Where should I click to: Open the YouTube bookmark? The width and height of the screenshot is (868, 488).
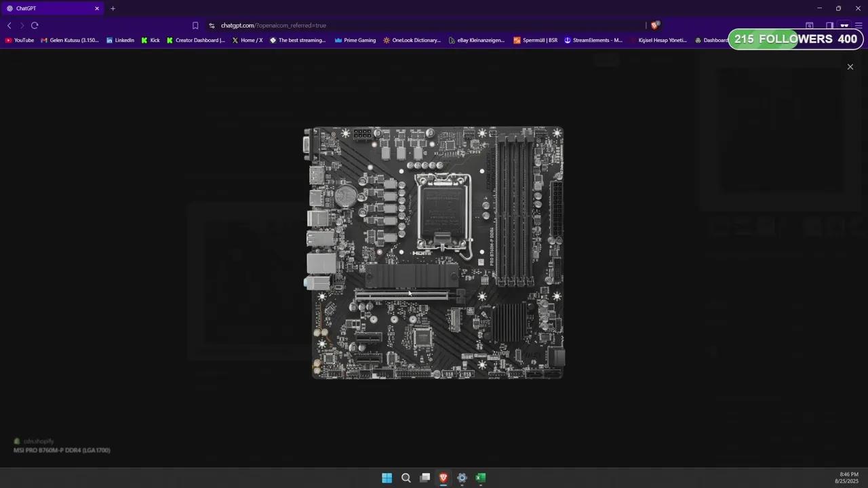coord(19,40)
